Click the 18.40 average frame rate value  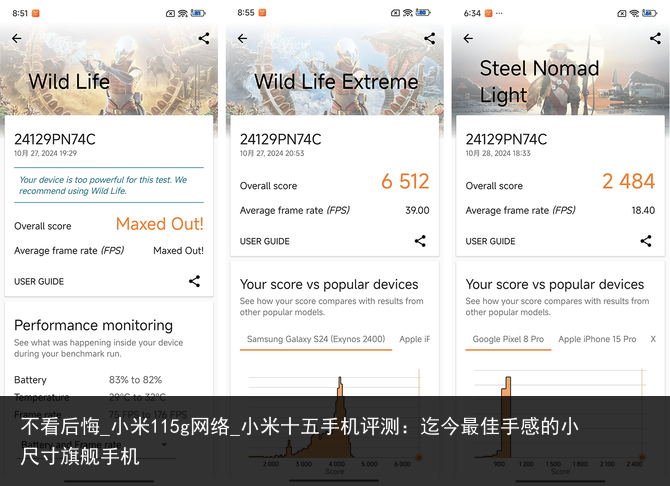[643, 210]
